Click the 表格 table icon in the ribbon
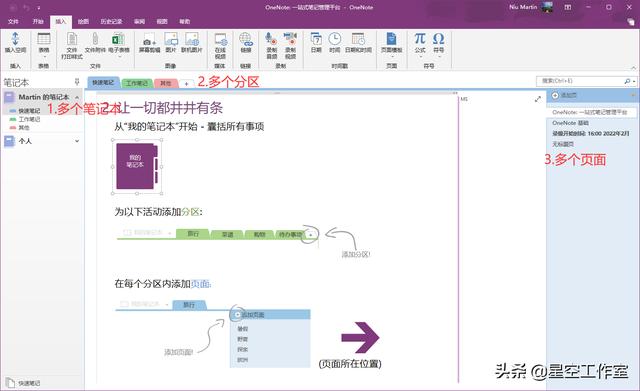This screenshot has width=640, height=391. tap(44, 39)
